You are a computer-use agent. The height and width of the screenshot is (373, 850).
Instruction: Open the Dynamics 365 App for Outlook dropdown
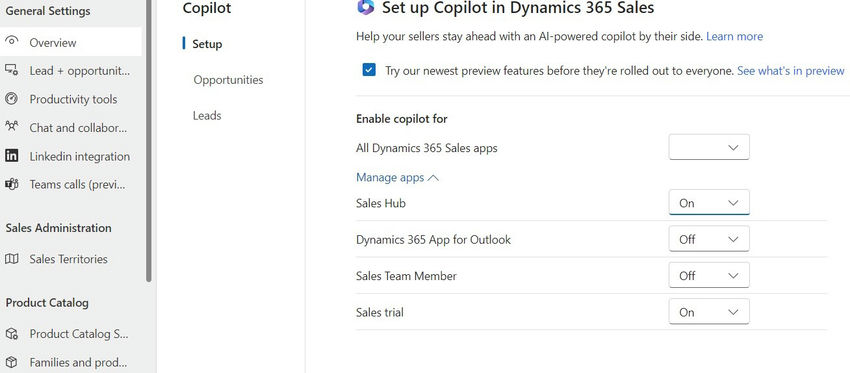click(x=709, y=239)
